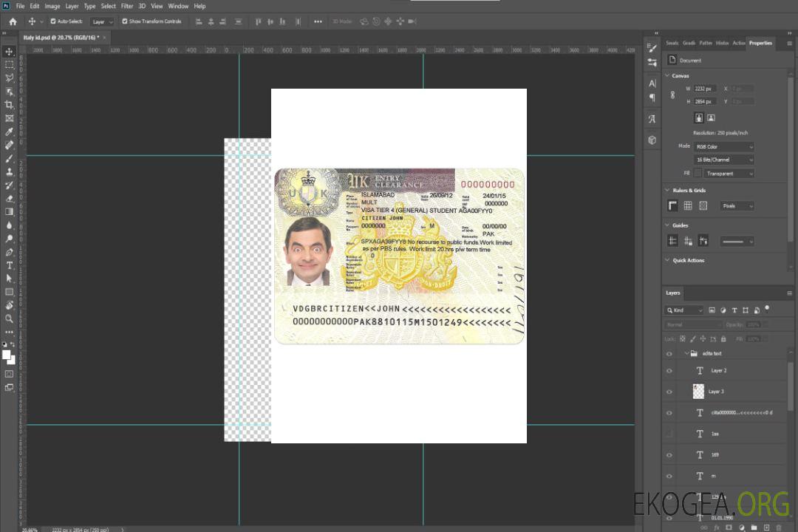Toggle rulers in Rulers & Grids

coord(672,205)
